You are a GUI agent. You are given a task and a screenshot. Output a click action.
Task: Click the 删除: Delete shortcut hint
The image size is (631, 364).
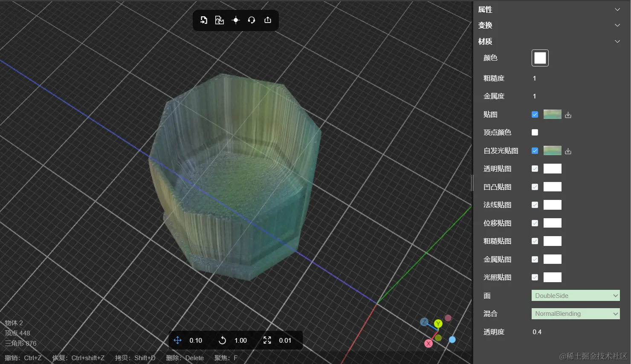click(185, 358)
